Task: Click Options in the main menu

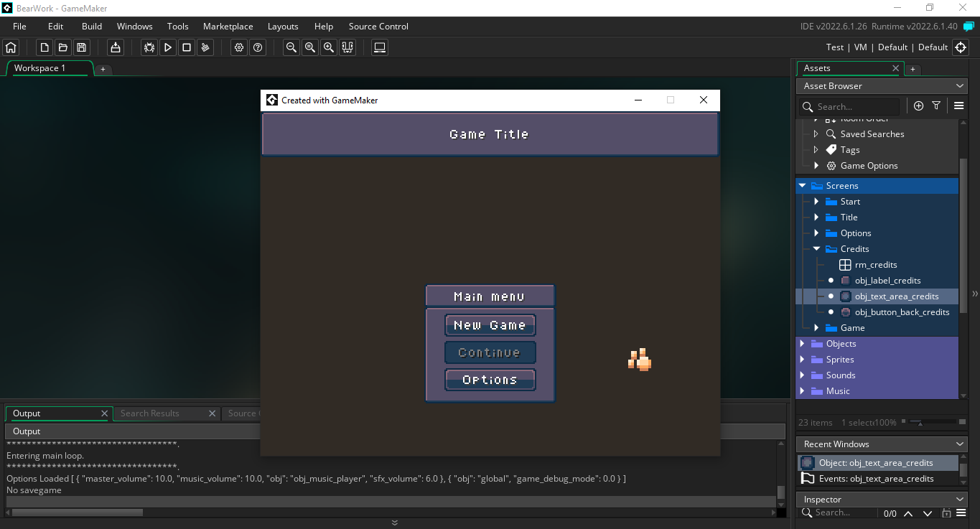Action: click(x=490, y=379)
